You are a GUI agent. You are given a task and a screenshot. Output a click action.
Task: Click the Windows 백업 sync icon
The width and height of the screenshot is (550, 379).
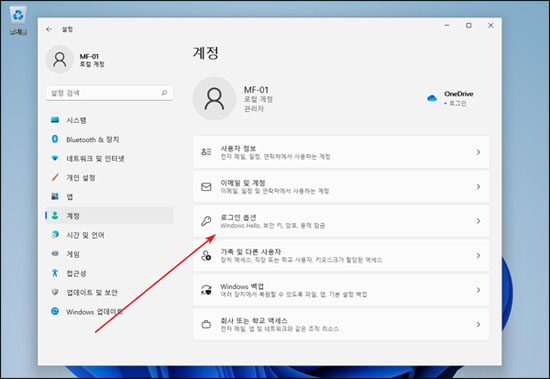click(x=206, y=290)
